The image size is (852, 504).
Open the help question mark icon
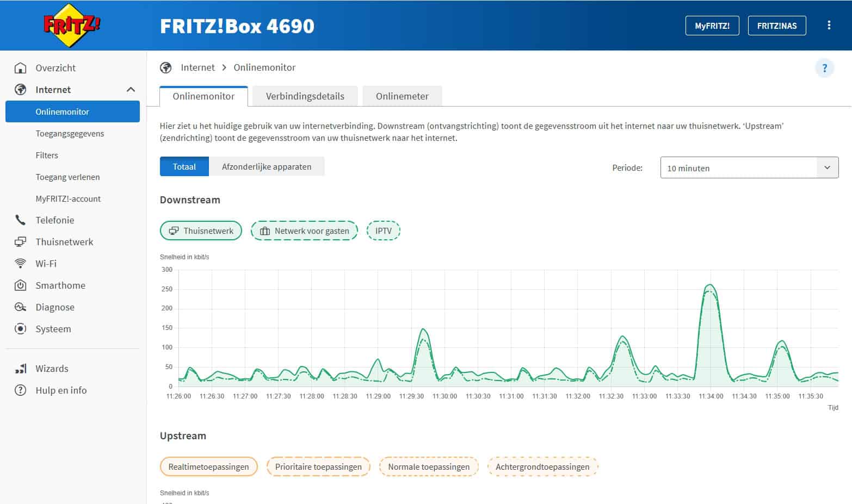click(x=824, y=68)
